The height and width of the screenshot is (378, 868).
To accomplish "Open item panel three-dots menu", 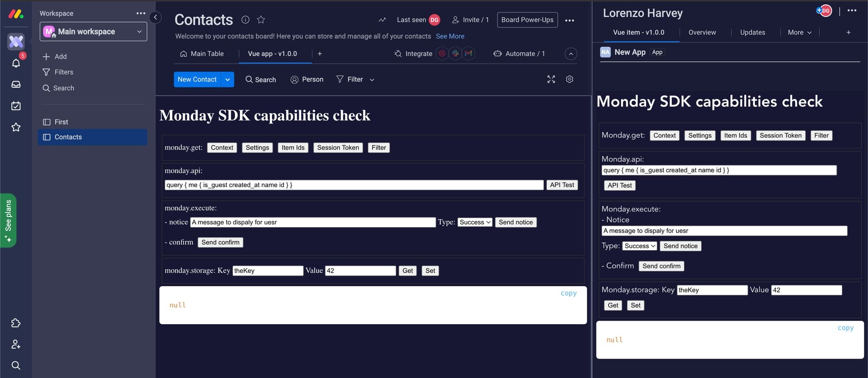I will [852, 10].
